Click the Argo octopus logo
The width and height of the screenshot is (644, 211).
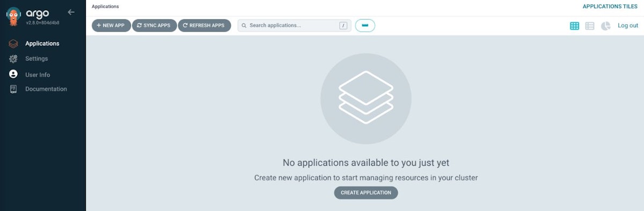(x=14, y=17)
